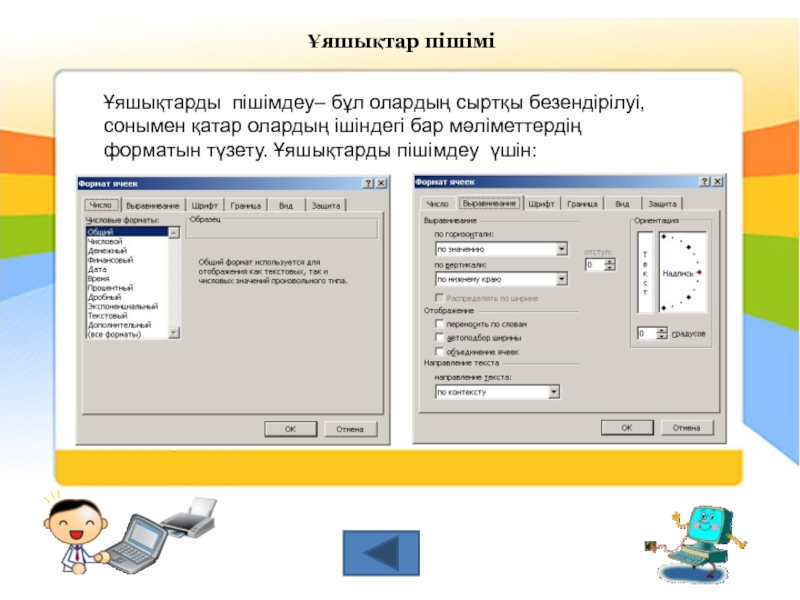Click the printer clipart image
800x600 pixels.
[190, 518]
